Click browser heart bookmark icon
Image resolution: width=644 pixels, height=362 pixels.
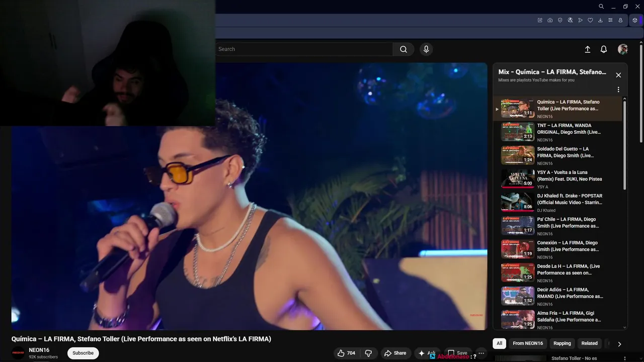590,20
